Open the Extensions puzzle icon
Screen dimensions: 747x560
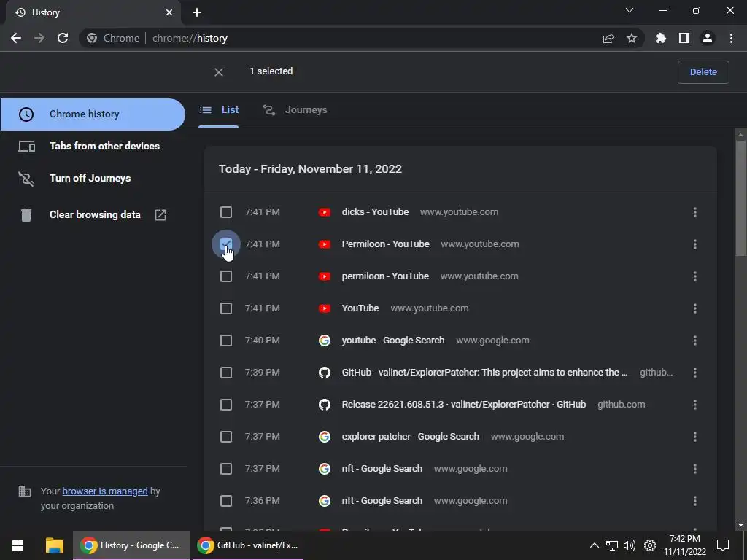pos(661,38)
